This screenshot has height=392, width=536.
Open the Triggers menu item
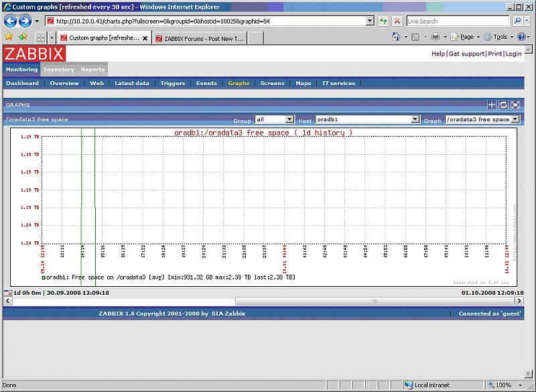173,83
